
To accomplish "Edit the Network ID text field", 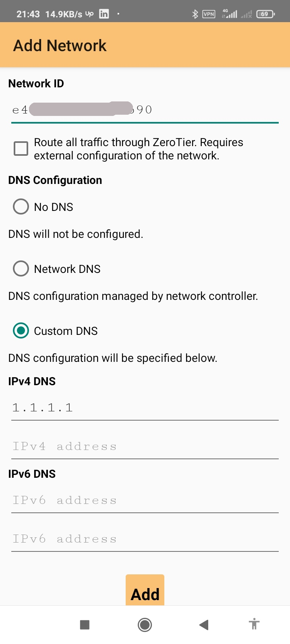I will [145, 110].
